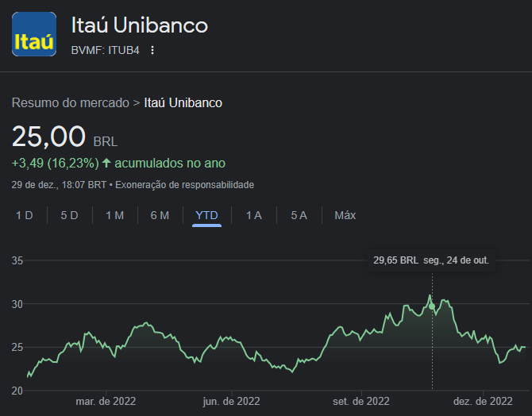
Task: Click the set. de 2022 axis label
Action: (x=361, y=402)
